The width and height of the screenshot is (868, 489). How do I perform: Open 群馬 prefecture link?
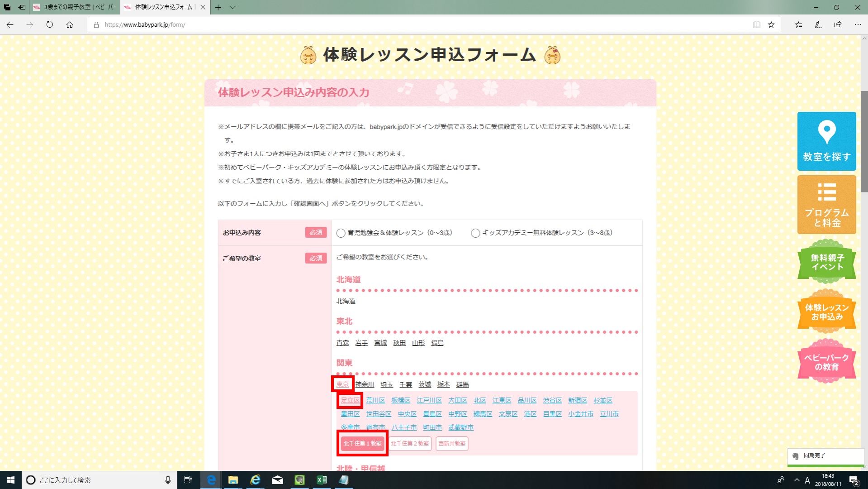(463, 385)
